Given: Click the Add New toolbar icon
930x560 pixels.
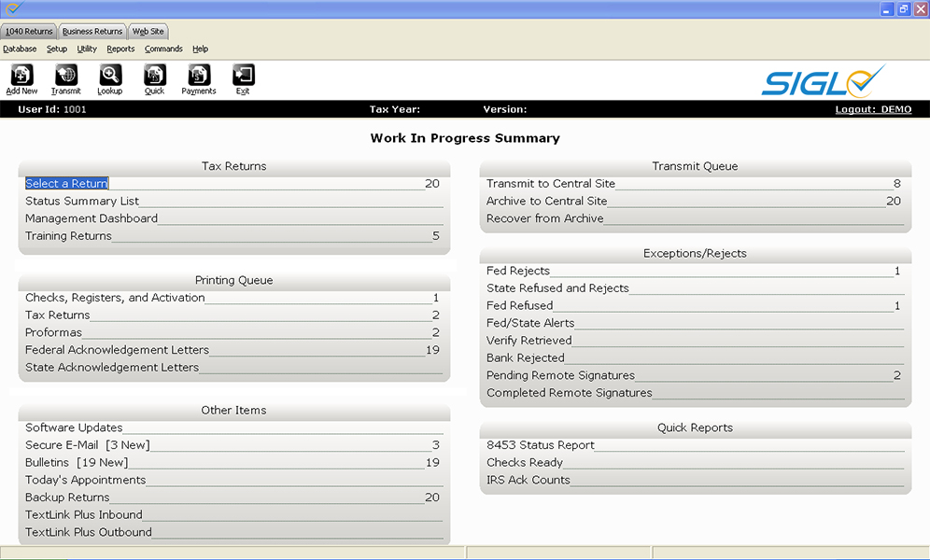Looking at the screenshot, I should coord(22,79).
